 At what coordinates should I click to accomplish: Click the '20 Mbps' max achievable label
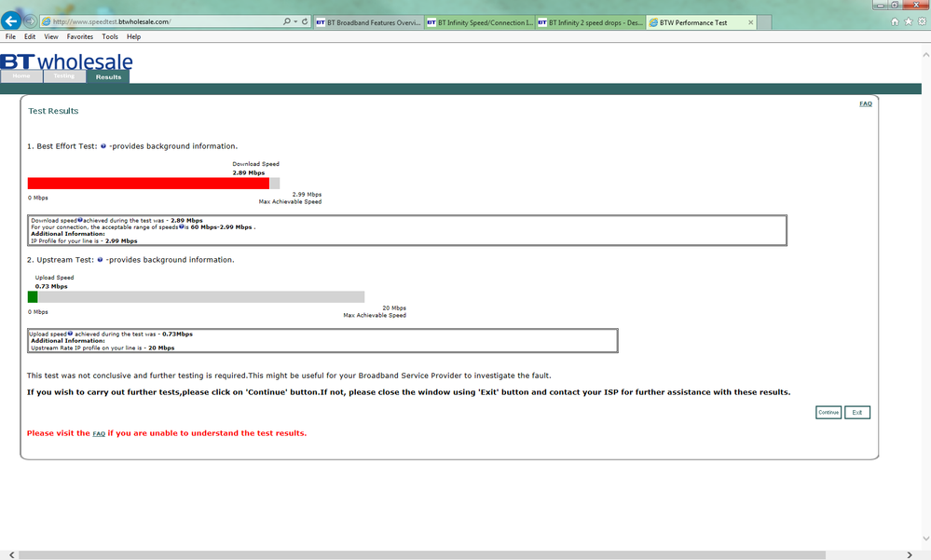[394, 308]
